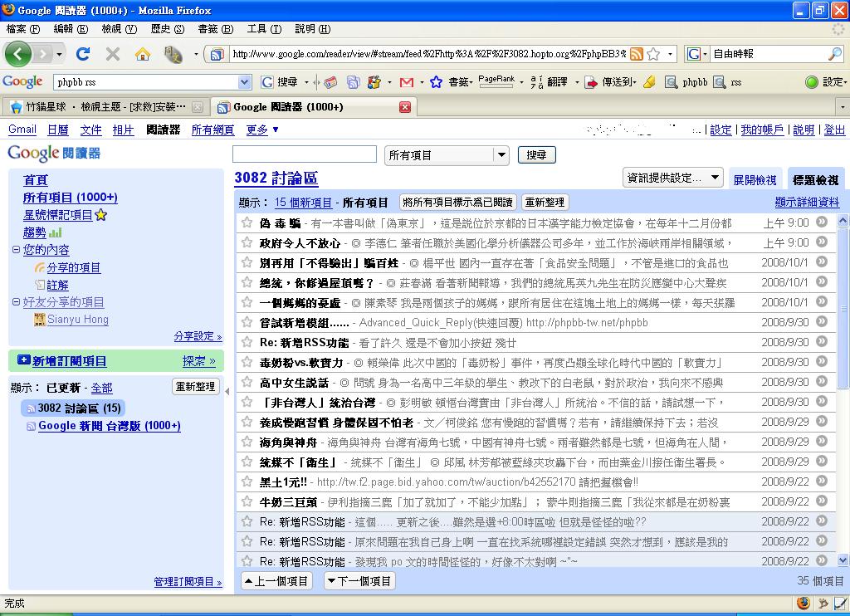Star the 黑土1元!! item

pyautogui.click(x=247, y=481)
